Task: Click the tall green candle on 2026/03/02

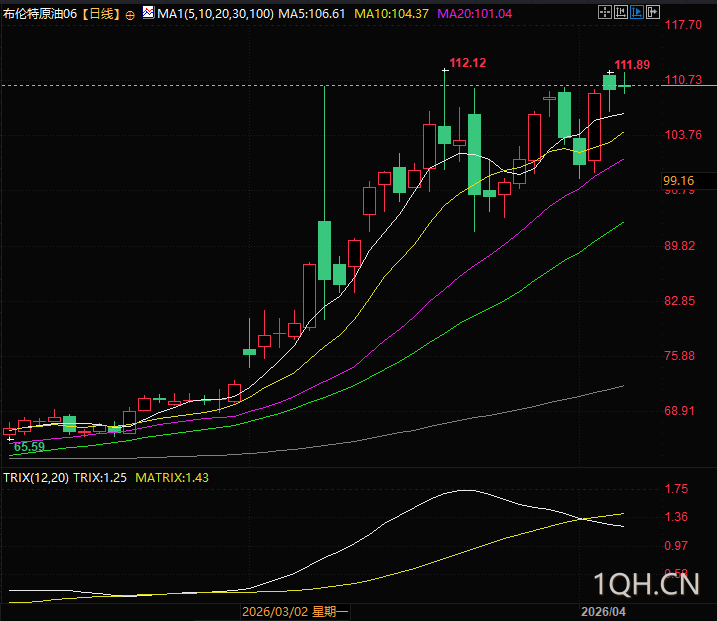Action: pyautogui.click(x=249, y=352)
